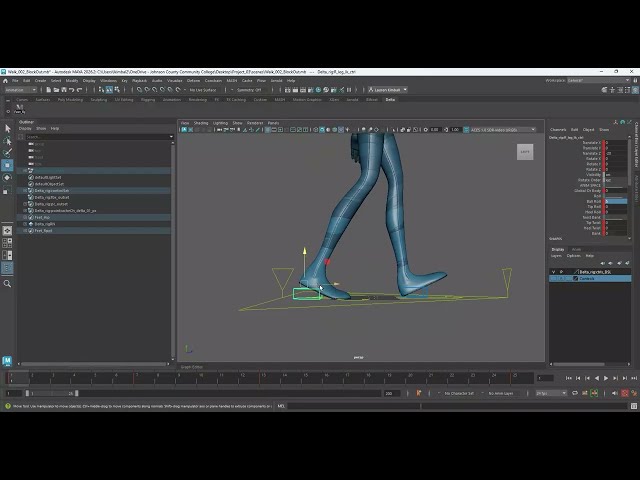Open the Animation menu set dropdown

(20, 90)
